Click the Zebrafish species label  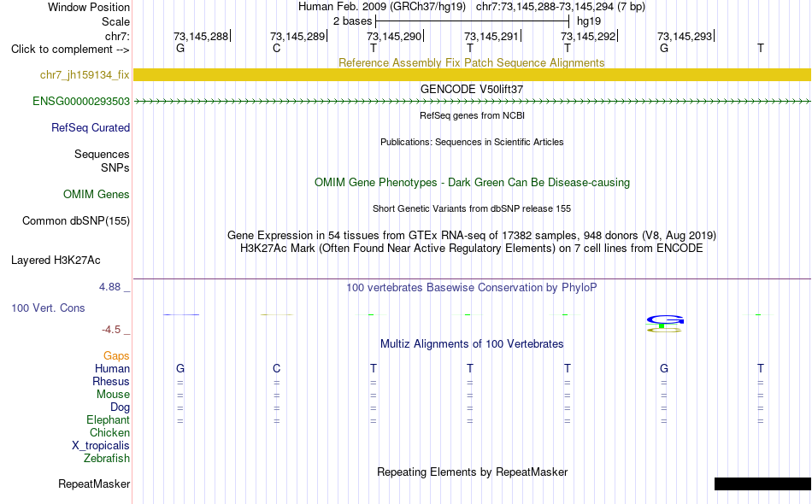[x=107, y=459]
